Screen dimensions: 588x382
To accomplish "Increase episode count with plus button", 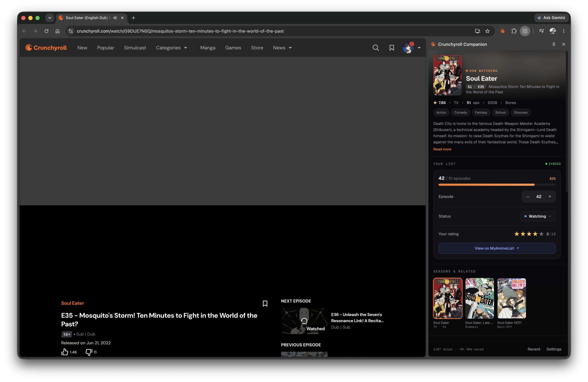I will (x=550, y=197).
